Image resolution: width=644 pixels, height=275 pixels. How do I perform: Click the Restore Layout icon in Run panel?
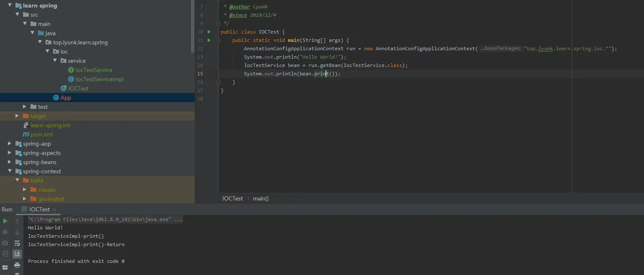tap(5, 267)
